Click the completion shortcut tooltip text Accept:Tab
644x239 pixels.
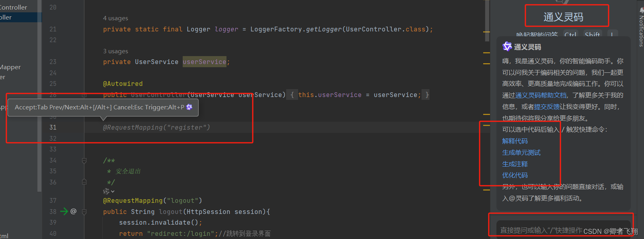click(x=31, y=107)
